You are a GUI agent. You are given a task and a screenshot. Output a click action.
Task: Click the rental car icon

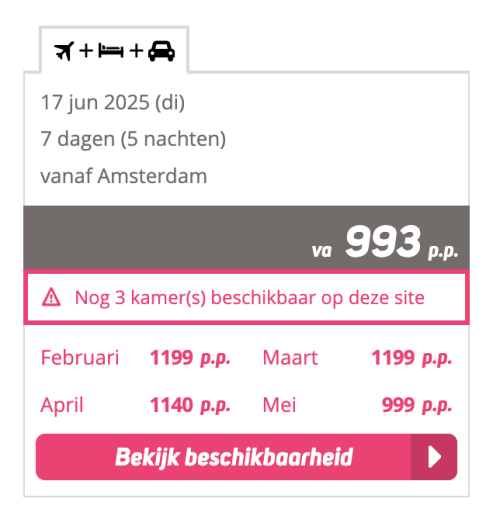(x=161, y=51)
